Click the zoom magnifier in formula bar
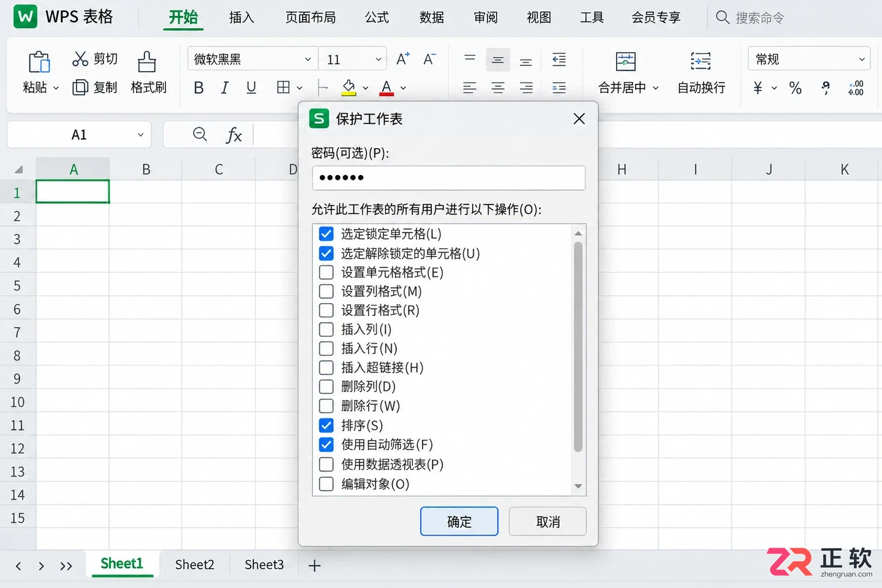 200,134
